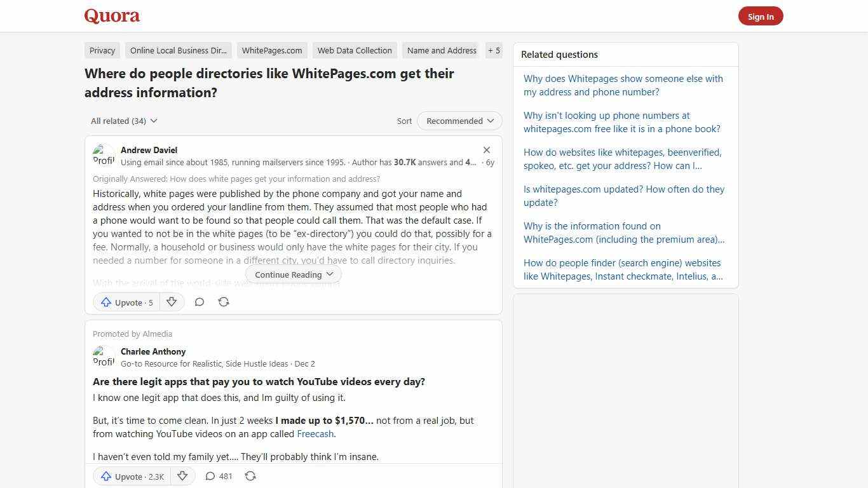
Task: Open related question about Whitepages updates
Action: tap(623, 196)
